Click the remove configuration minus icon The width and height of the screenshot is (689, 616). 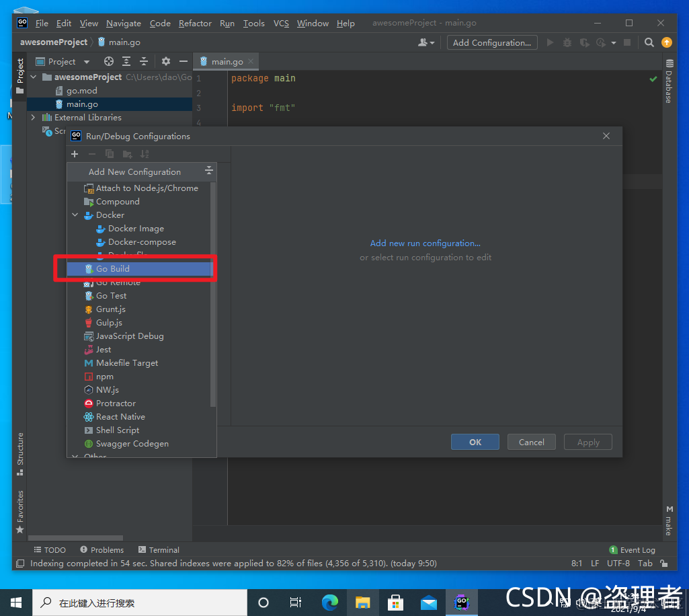pyautogui.click(x=92, y=154)
